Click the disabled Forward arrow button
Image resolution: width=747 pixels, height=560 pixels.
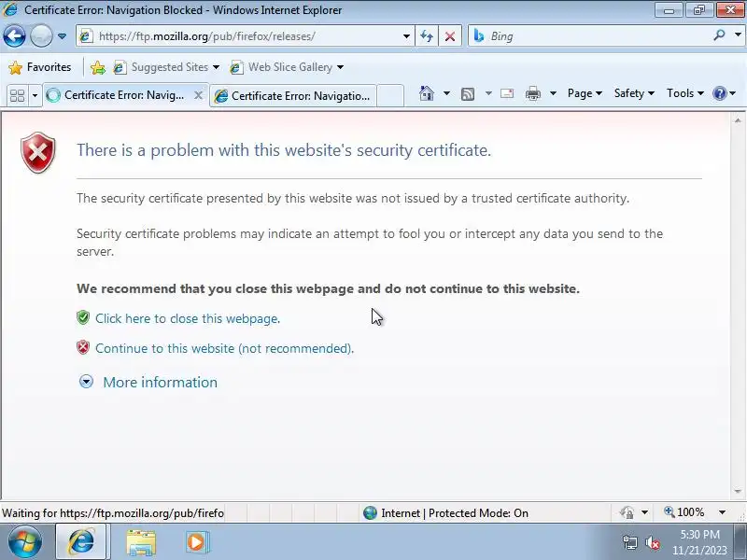(41, 35)
